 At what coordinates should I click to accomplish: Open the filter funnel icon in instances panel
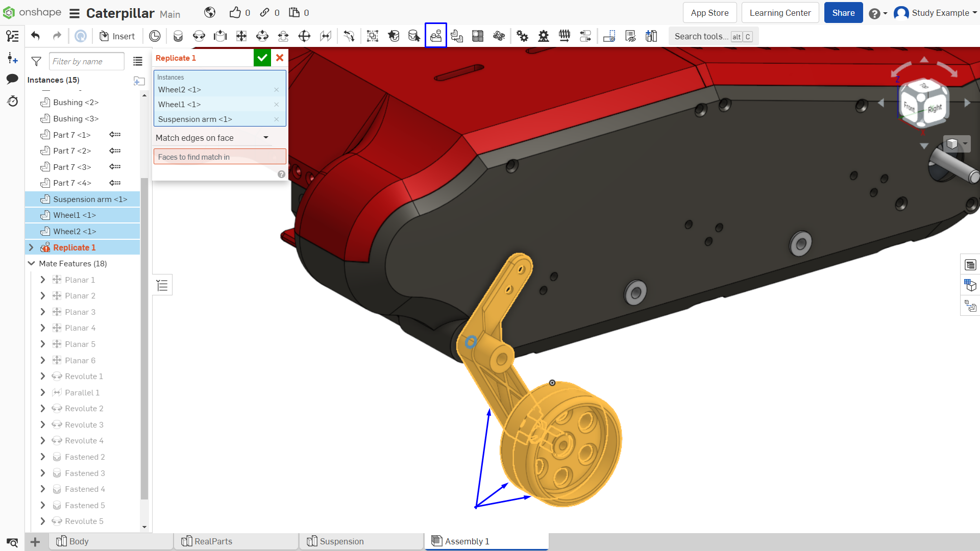point(36,61)
